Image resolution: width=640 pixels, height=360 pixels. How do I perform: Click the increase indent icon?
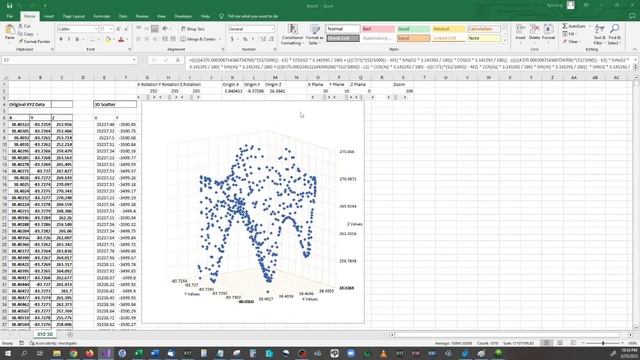point(173,39)
